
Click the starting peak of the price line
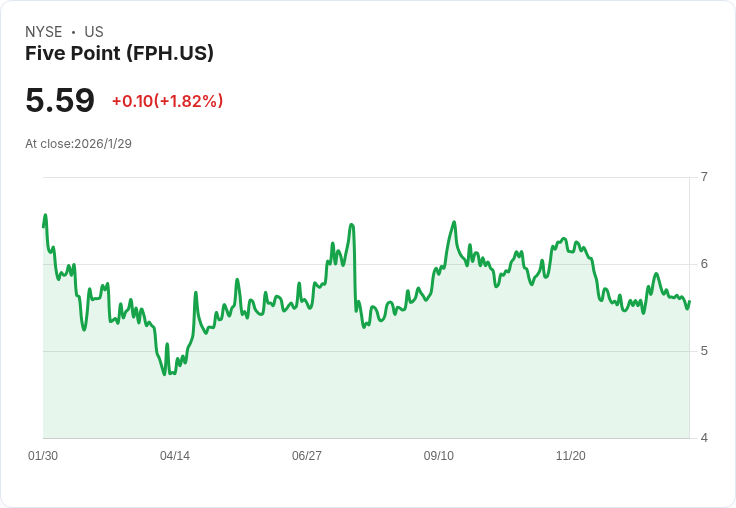pos(46,215)
